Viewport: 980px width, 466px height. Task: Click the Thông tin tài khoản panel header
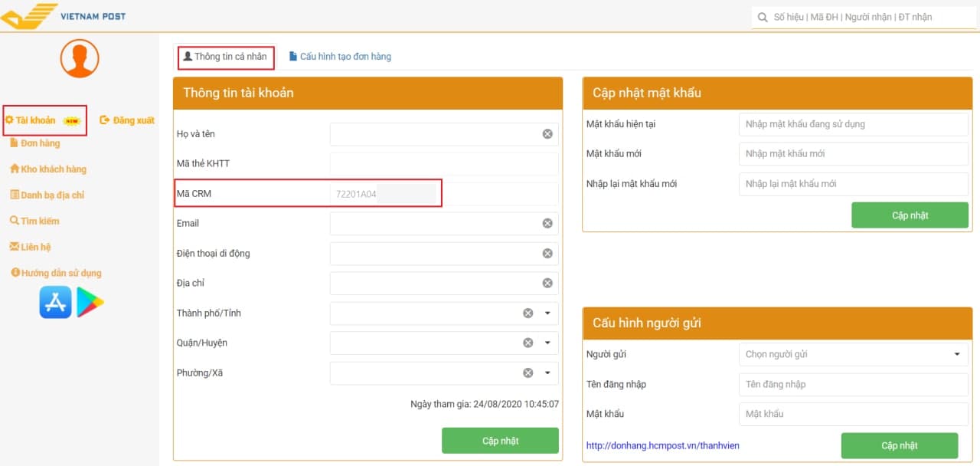pos(368,93)
